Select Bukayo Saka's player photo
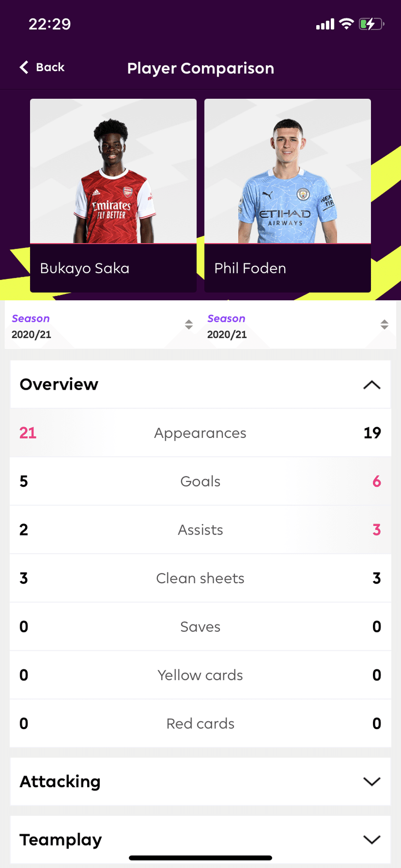The width and height of the screenshot is (401, 868). [x=113, y=171]
